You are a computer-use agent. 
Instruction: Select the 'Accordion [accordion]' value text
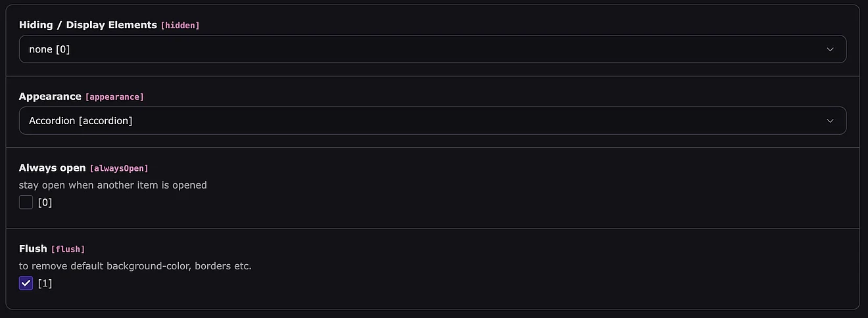pyautogui.click(x=80, y=121)
